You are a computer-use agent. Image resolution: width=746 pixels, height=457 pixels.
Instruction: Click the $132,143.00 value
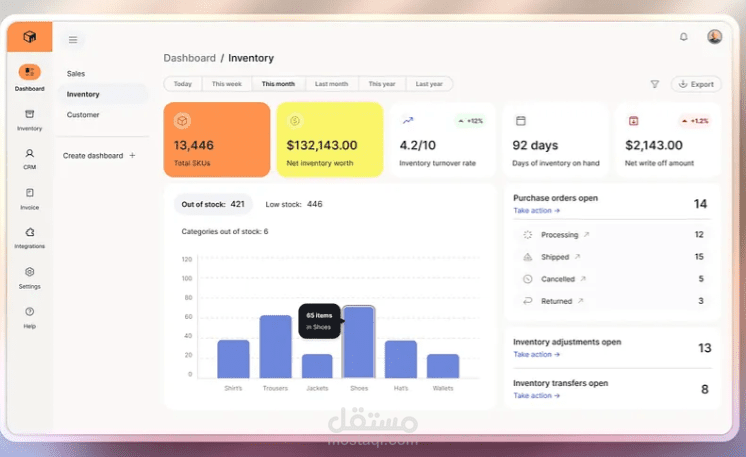(x=322, y=145)
